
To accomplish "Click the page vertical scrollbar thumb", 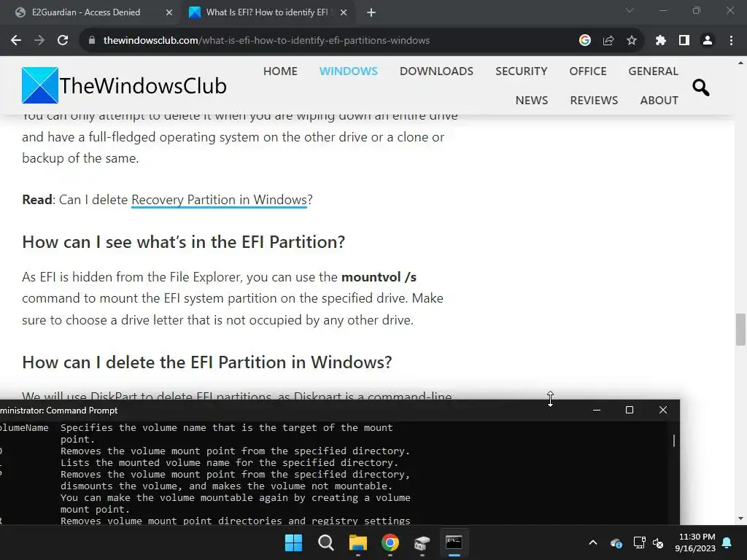I will click(740, 330).
